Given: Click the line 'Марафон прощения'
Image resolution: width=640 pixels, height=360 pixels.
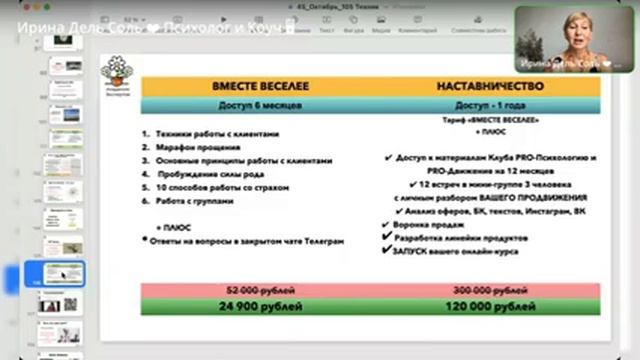Looking at the screenshot, I should tap(198, 147).
